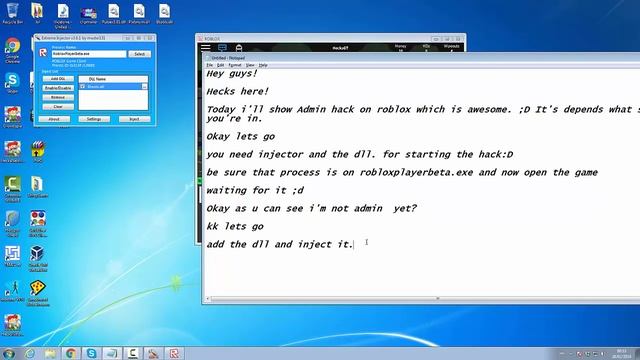Click the Inject button
The height and width of the screenshot is (360, 640).
(134, 119)
